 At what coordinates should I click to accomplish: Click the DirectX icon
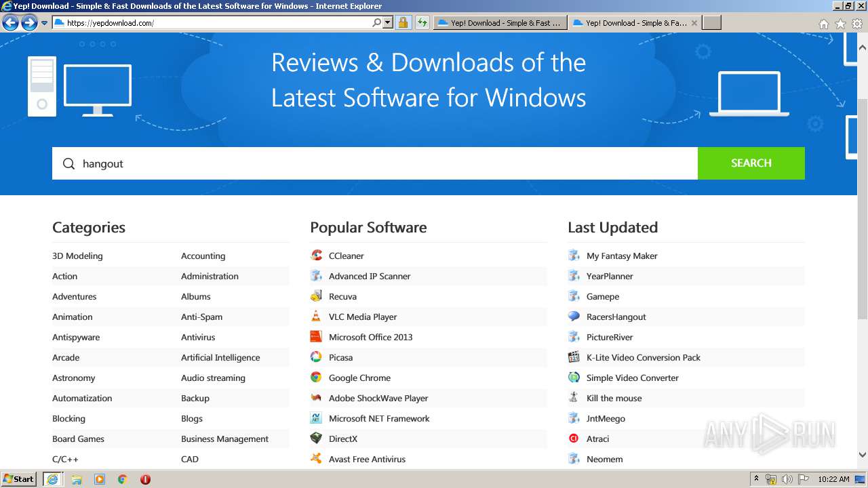click(x=316, y=439)
